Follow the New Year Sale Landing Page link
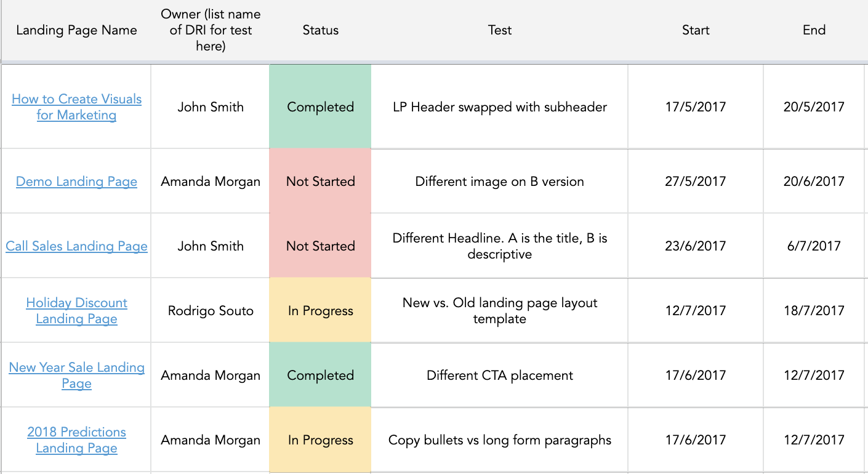Viewport: 868px width, 474px height. click(x=76, y=375)
